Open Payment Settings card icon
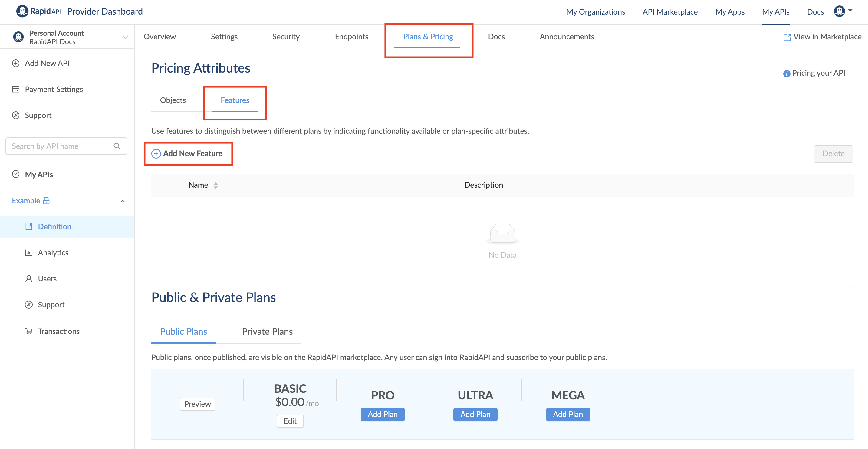This screenshot has width=868, height=449. tap(16, 89)
